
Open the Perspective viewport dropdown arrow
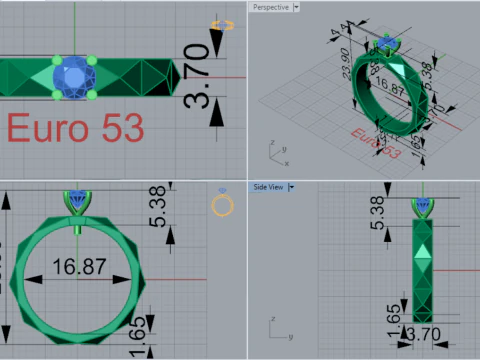point(296,7)
